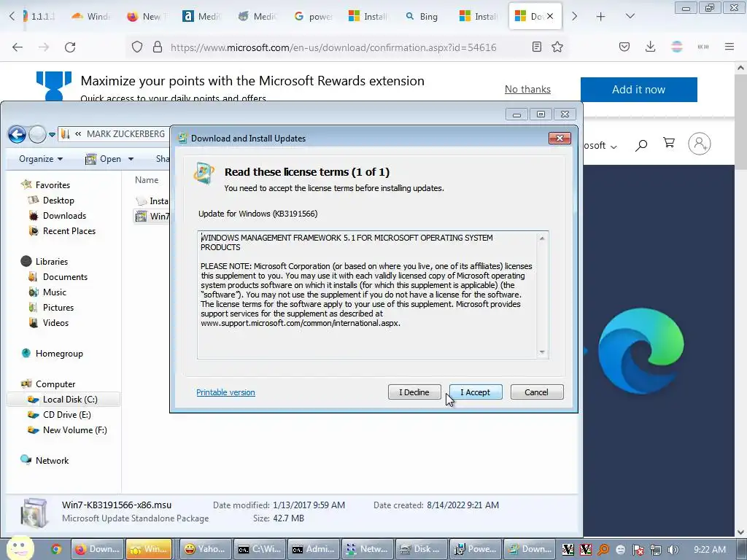The height and width of the screenshot is (560, 747).
Task: Click the taskbar clock 9:22 AM
Action: (x=709, y=550)
